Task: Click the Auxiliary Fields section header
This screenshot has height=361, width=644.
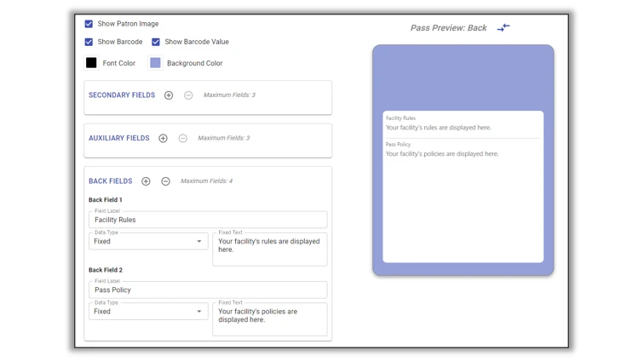Action: tap(119, 138)
